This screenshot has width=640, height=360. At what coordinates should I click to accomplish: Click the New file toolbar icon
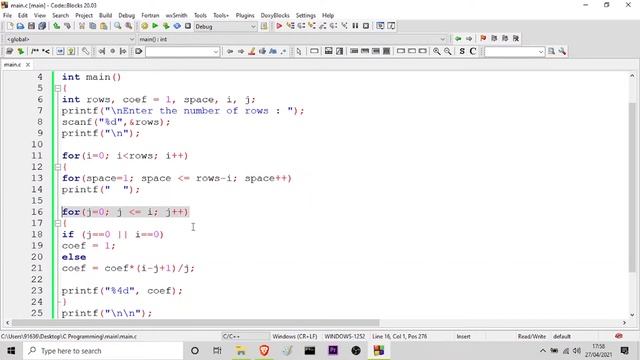click(x=10, y=26)
